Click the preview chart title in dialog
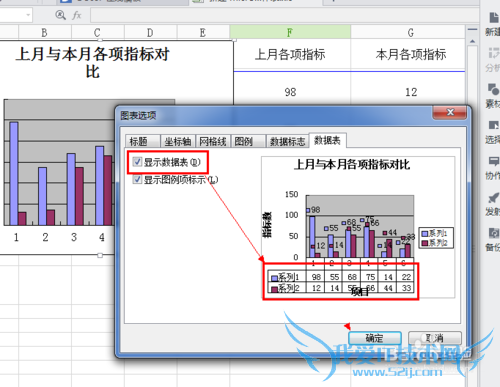Screen dimensions: 500x387 352,164
